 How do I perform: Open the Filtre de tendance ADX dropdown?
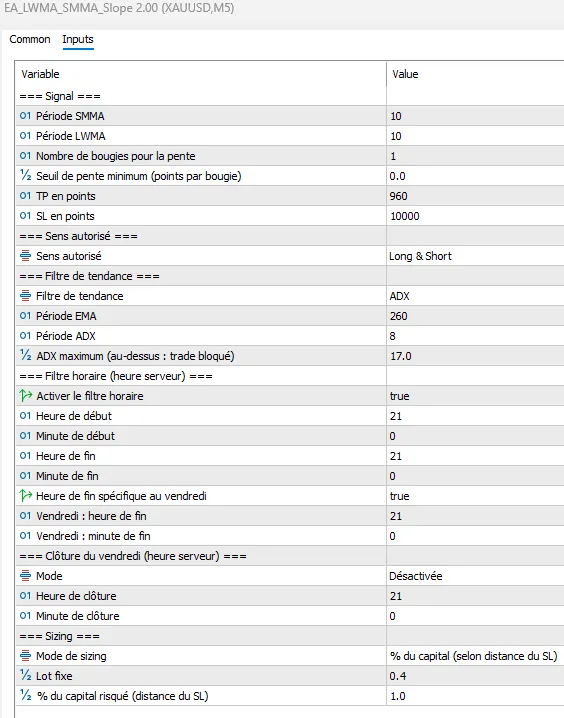[x=475, y=296]
